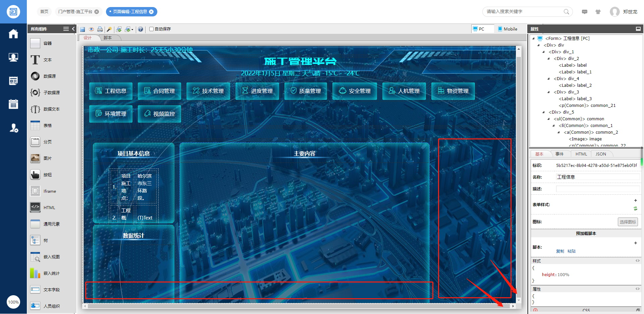Open the blue help question mark icon

pyautogui.click(x=141, y=29)
